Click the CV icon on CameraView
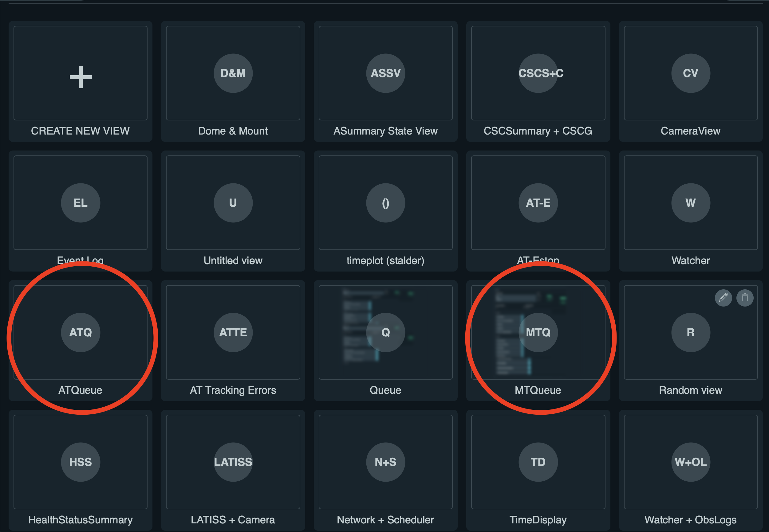 [691, 73]
